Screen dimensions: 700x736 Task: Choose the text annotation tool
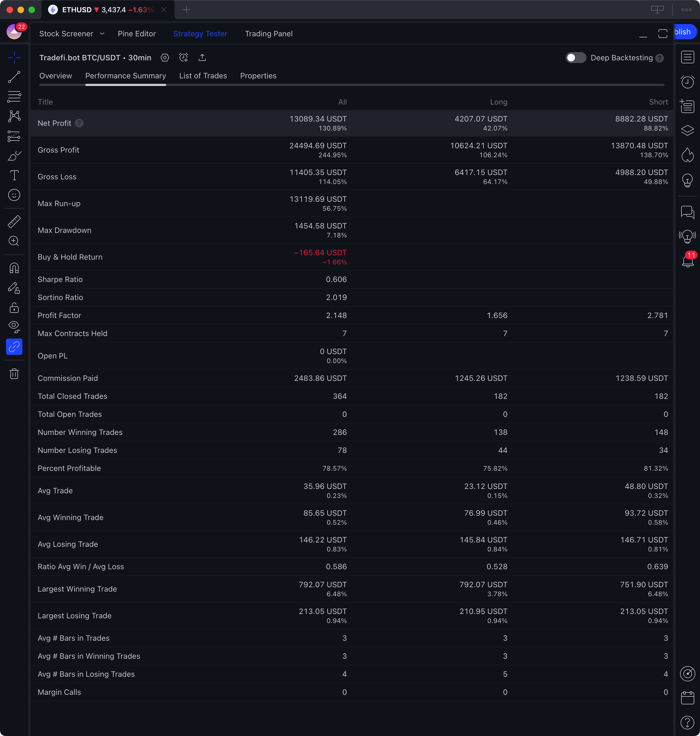point(14,175)
